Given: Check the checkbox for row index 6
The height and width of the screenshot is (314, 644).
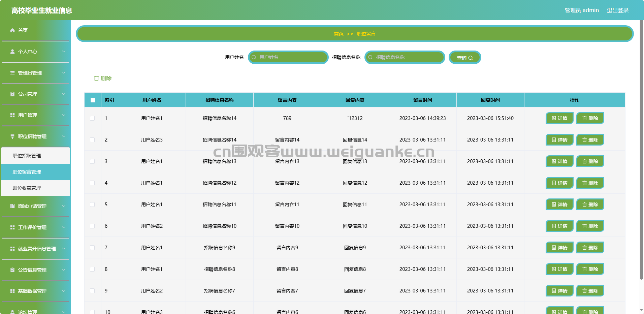Looking at the screenshot, I should [92, 226].
